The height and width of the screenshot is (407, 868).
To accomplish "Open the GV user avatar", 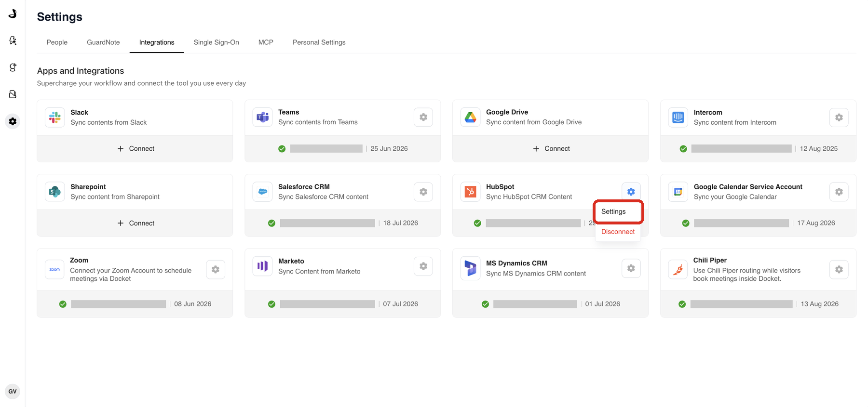I will 13,392.
